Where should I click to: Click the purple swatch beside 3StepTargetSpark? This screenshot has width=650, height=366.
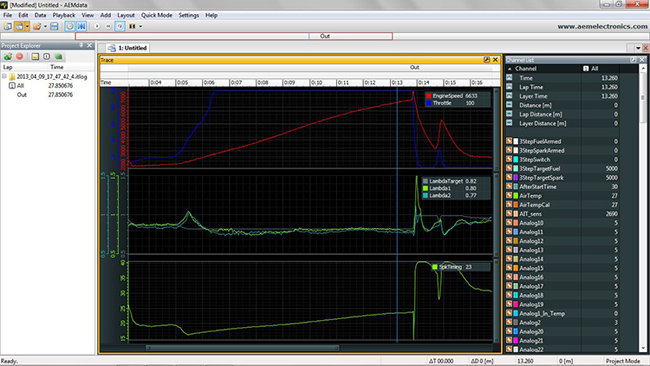516,178
